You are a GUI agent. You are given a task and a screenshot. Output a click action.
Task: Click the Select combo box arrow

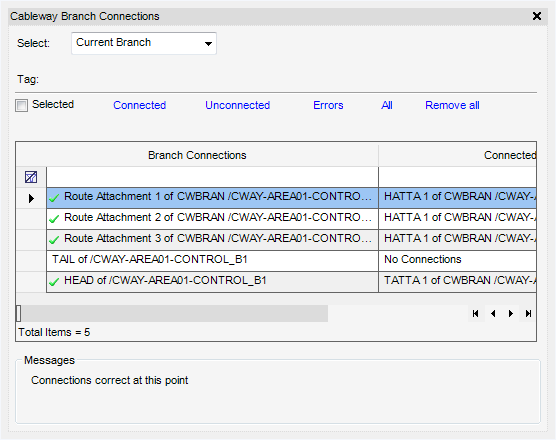208,44
